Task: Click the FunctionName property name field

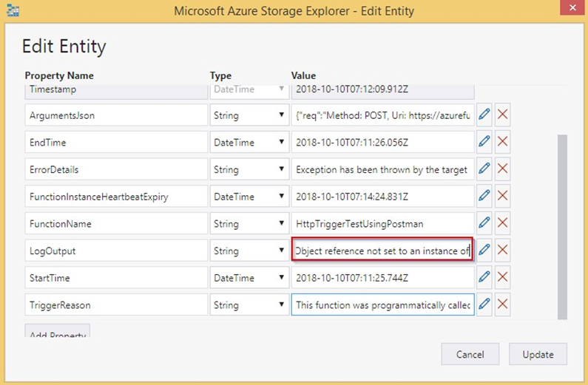Action: tap(116, 224)
